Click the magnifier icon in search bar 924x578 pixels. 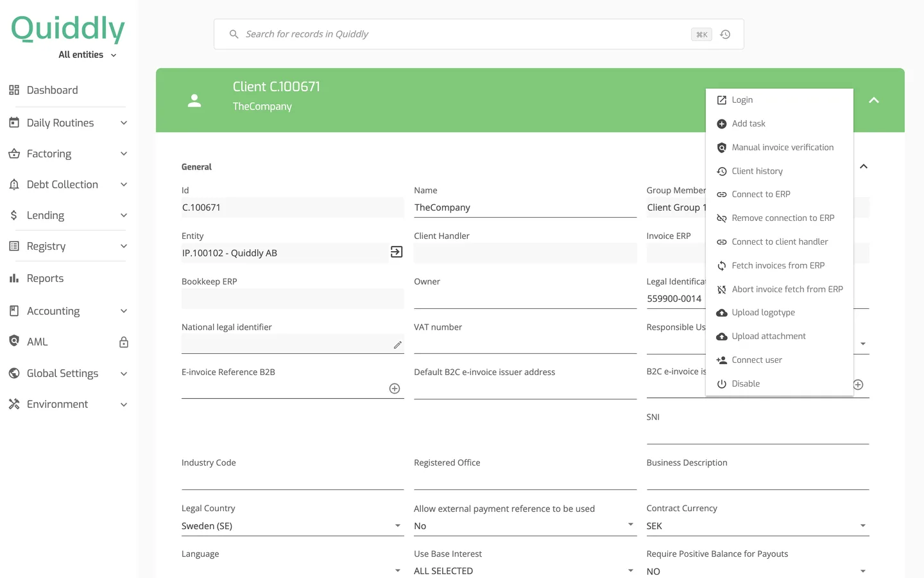(234, 34)
